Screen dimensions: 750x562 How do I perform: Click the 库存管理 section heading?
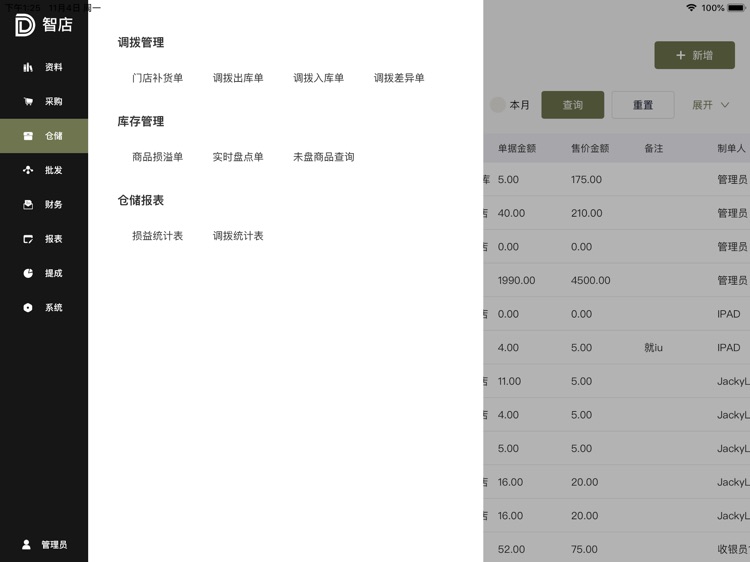click(141, 121)
